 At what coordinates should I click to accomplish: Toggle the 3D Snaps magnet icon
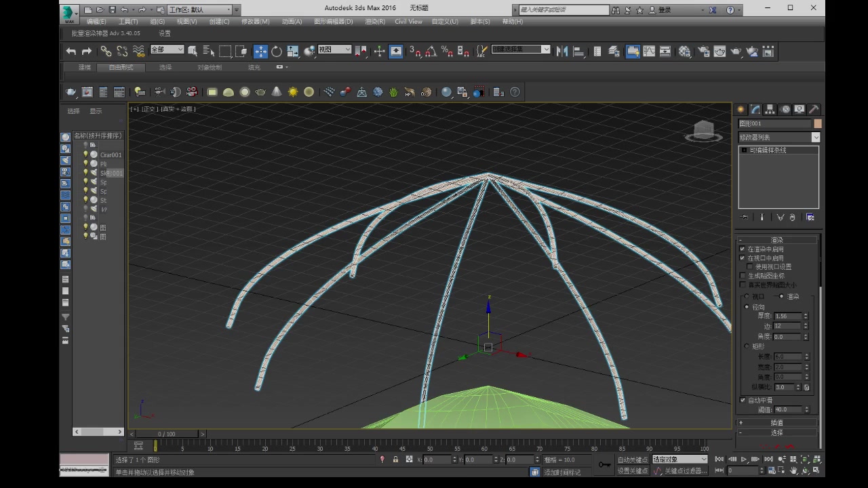(x=416, y=52)
